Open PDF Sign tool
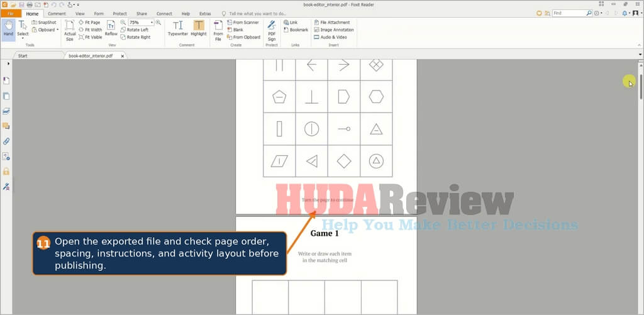Viewport: 644px width, 315px height. point(272,30)
